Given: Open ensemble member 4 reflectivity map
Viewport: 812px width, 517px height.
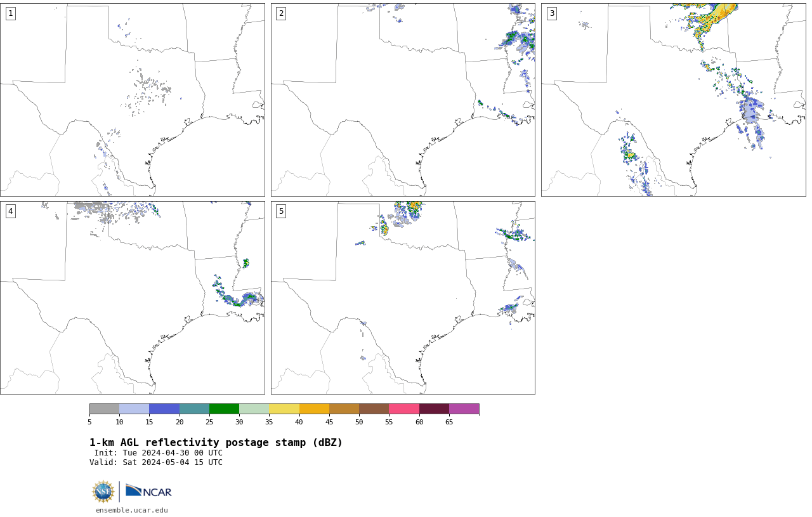Looking at the screenshot, I should (x=133, y=298).
